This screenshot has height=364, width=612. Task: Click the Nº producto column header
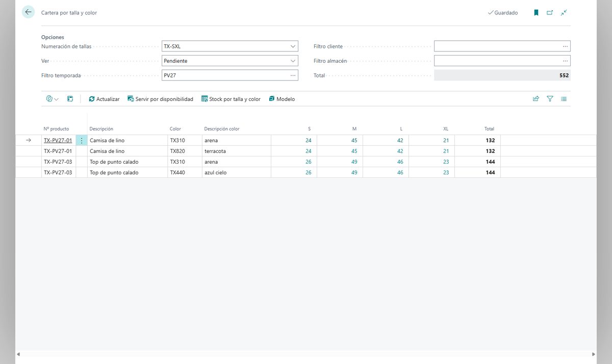pos(56,129)
